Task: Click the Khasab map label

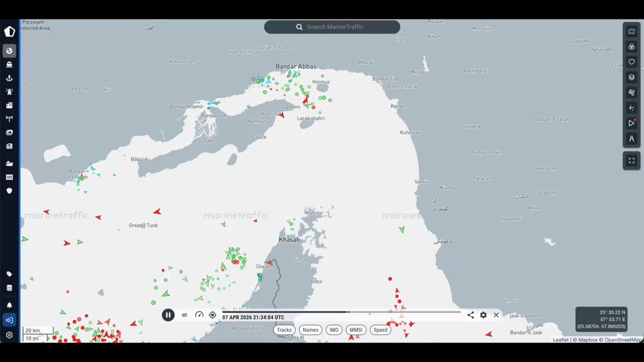Action: (x=289, y=240)
